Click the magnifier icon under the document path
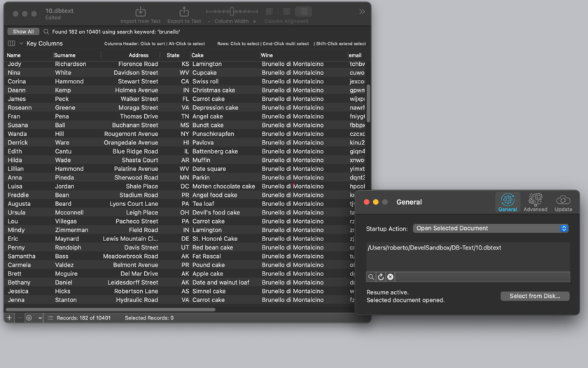Viewport: 588px width, 368px height. pos(371,277)
